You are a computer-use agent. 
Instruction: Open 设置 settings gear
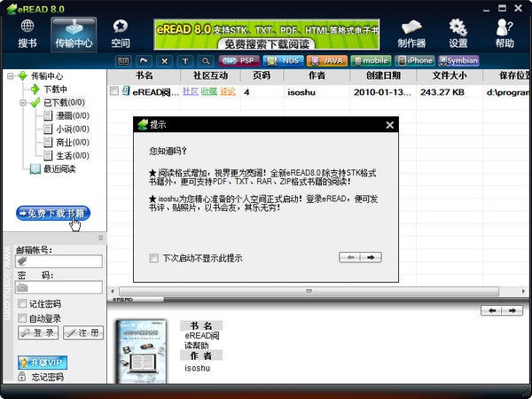458,34
